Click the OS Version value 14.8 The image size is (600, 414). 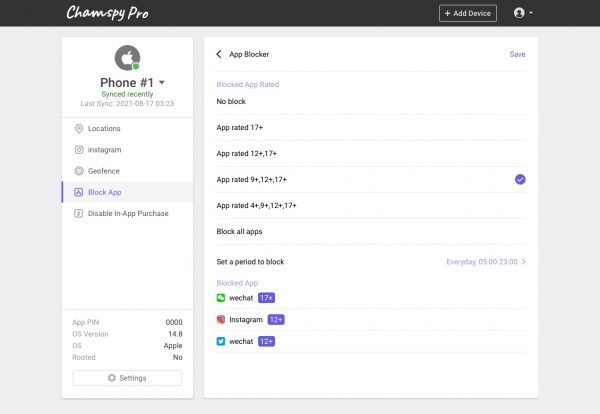tap(175, 334)
